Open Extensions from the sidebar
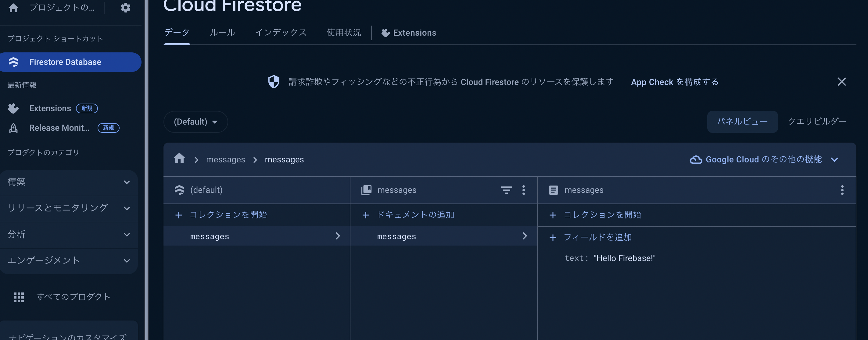This screenshot has width=868, height=340. pos(50,108)
